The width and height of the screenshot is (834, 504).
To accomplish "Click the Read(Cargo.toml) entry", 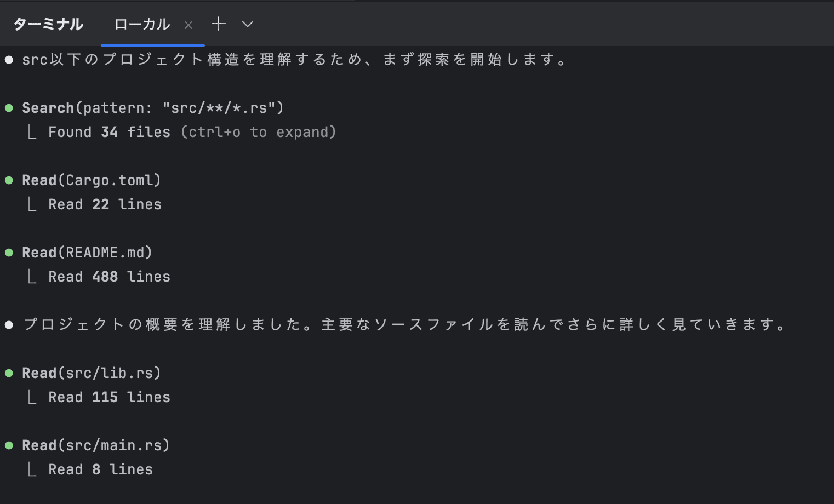I will [92, 180].
